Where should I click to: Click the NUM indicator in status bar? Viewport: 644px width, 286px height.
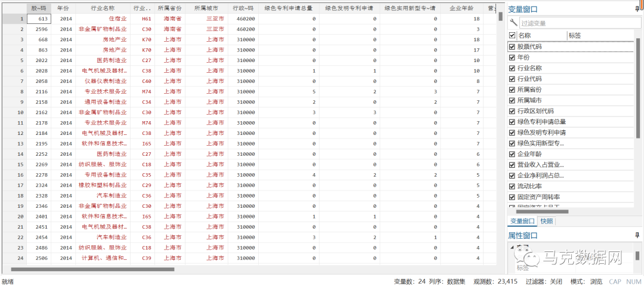(633, 281)
